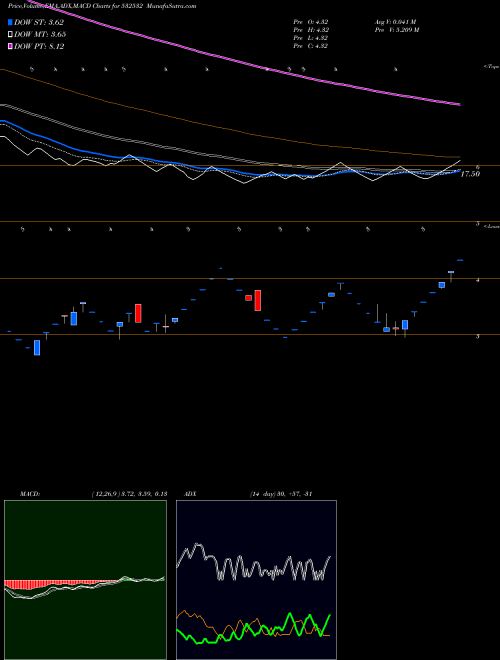Click the 'Pre L: 4.32' low value
500x660 pixels.
point(311,38)
